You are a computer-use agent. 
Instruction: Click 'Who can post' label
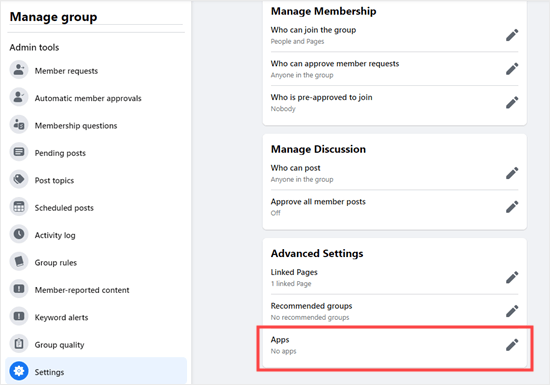pos(295,168)
